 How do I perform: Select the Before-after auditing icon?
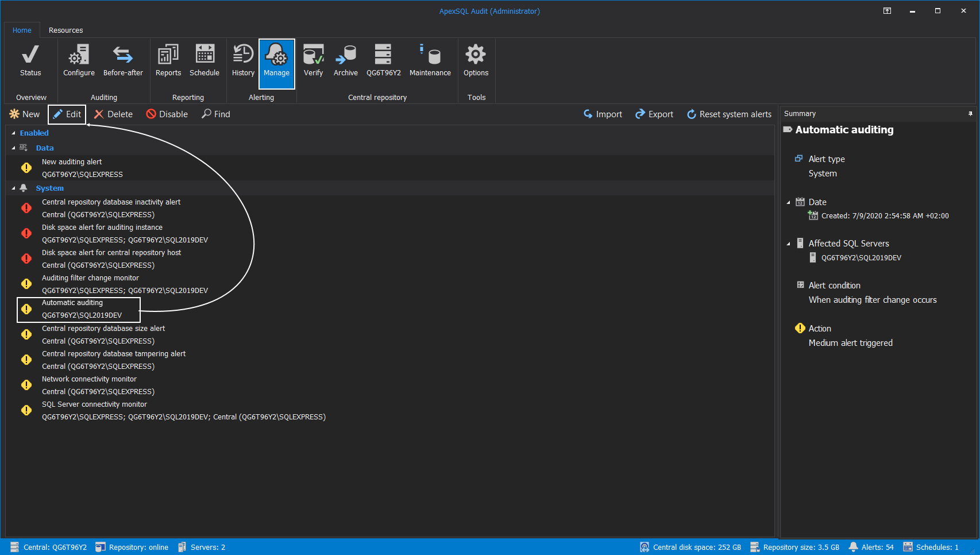[x=123, y=61]
